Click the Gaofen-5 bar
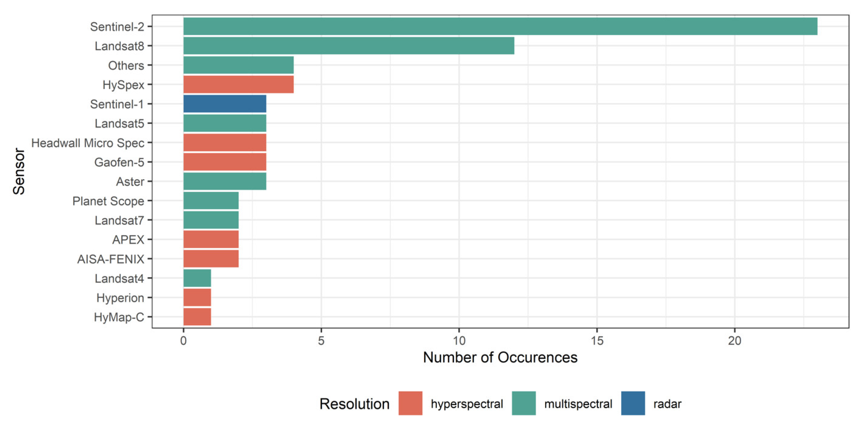The image size is (868, 425). click(225, 162)
